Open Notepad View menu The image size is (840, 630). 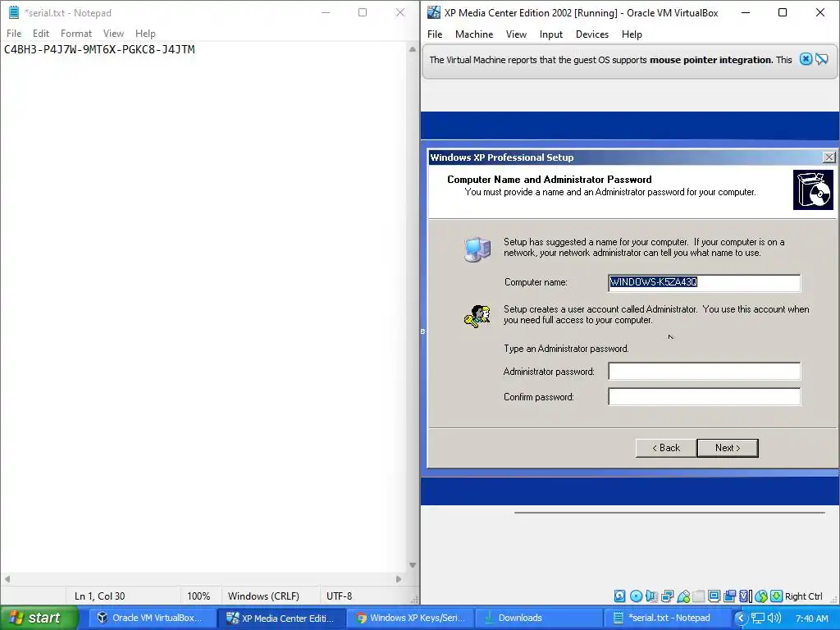(x=113, y=33)
